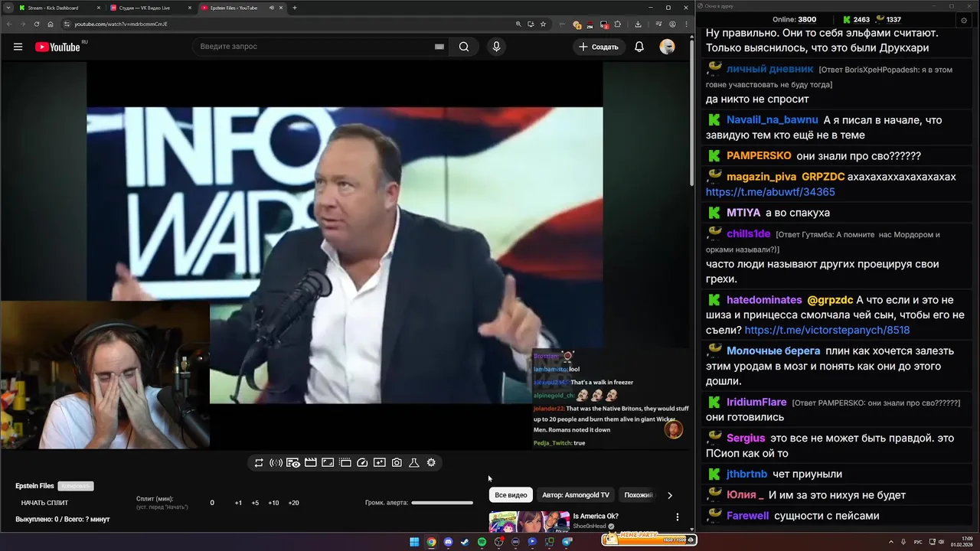Open the YouTube hamburger guide menu
980x551 pixels.
coord(18,47)
